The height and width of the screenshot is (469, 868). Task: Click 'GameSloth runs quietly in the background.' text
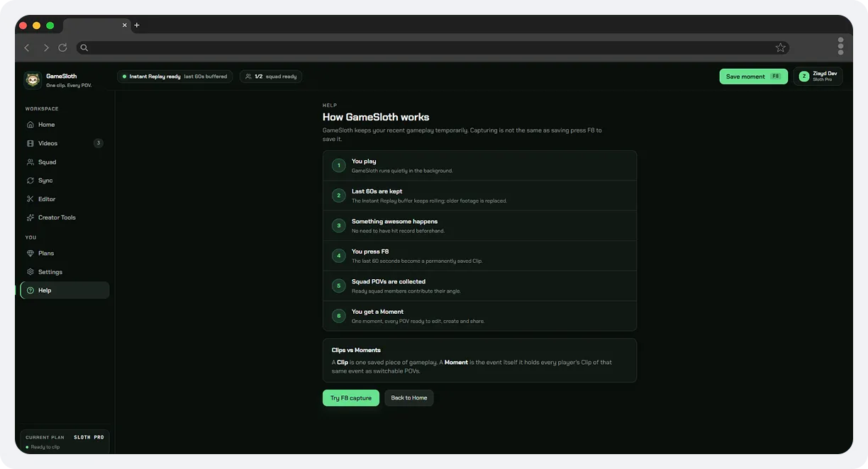[402, 171]
